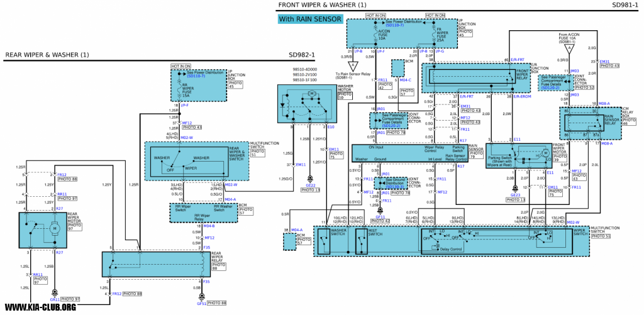Click the RR WIPER FUSE 15A symbol
Image resolution: width=644 pixels, height=315 pixels.
[179, 88]
